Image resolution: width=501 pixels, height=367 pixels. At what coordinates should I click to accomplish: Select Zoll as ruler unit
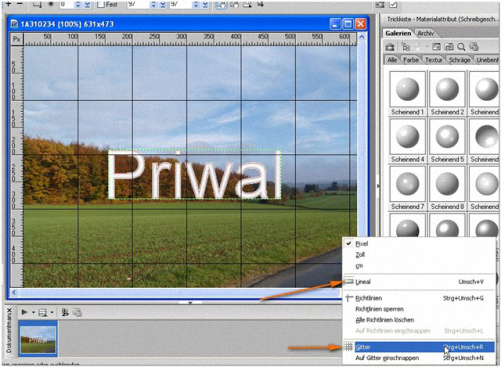[x=418, y=255]
